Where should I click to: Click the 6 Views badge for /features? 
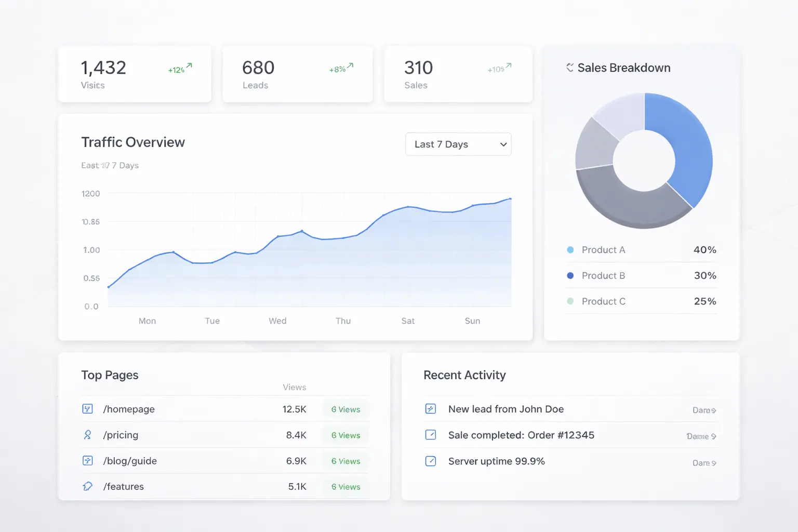tap(345, 487)
